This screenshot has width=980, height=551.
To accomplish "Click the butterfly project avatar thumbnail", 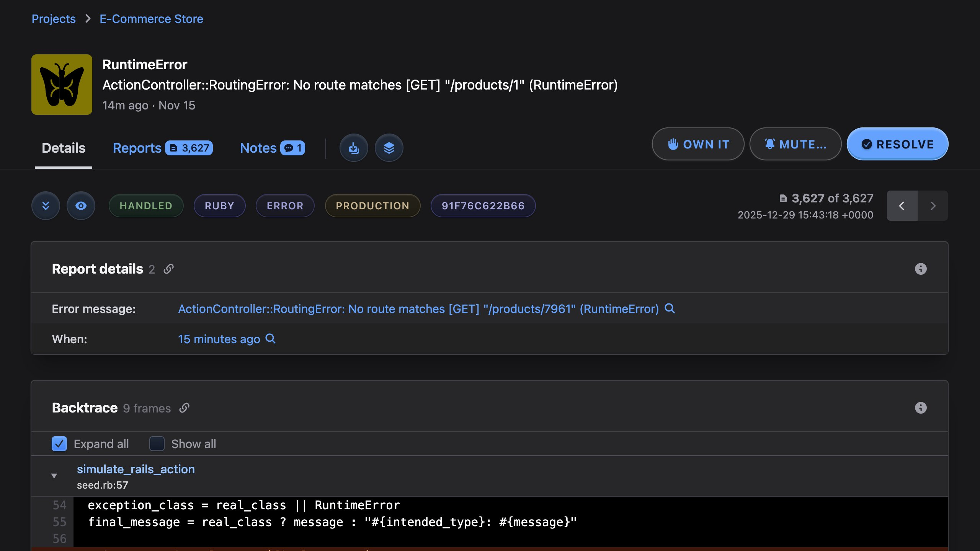I will [x=62, y=85].
